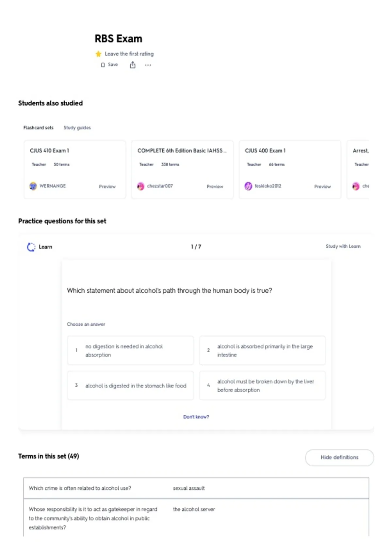Open the COMPLETE 6th Edition Basic IAHSS card
The image size is (392, 556).
(182, 169)
